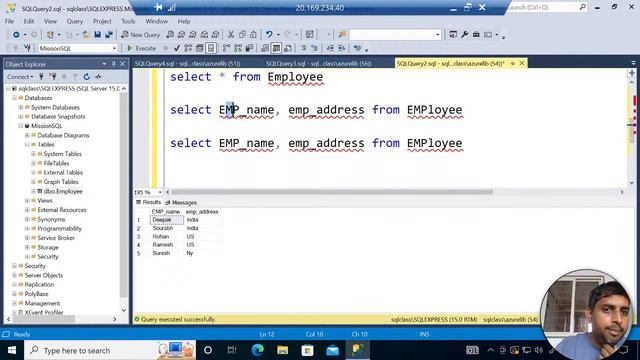Toggle Include Live Query Statistics icon
Screen dimensions: 640x360
click(x=238, y=48)
